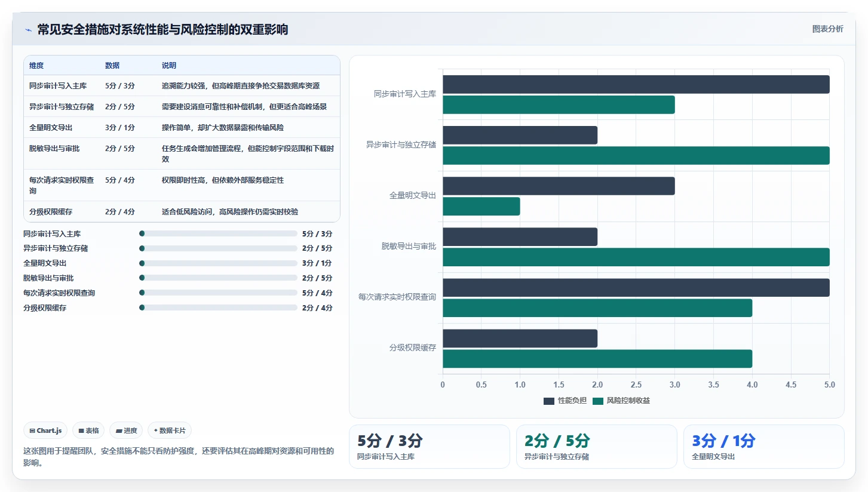This screenshot has height=492, width=868.
Task: Click description 操作简单，却扩大数据暴露和传输风险
Action: [x=223, y=127]
